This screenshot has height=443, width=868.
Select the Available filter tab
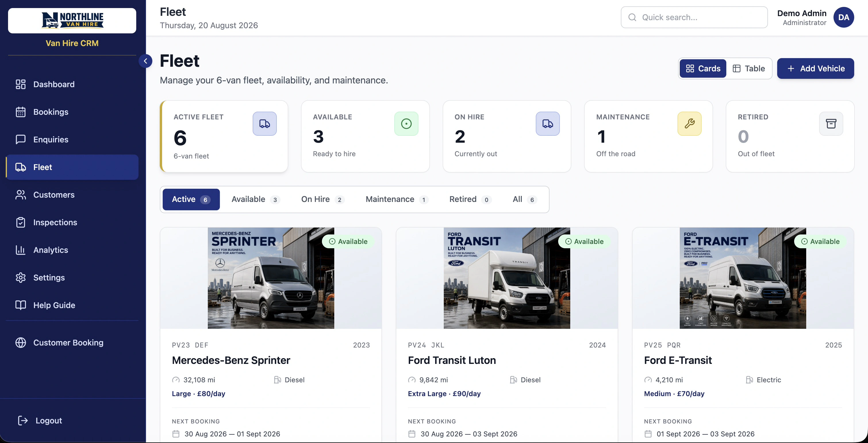tap(256, 200)
